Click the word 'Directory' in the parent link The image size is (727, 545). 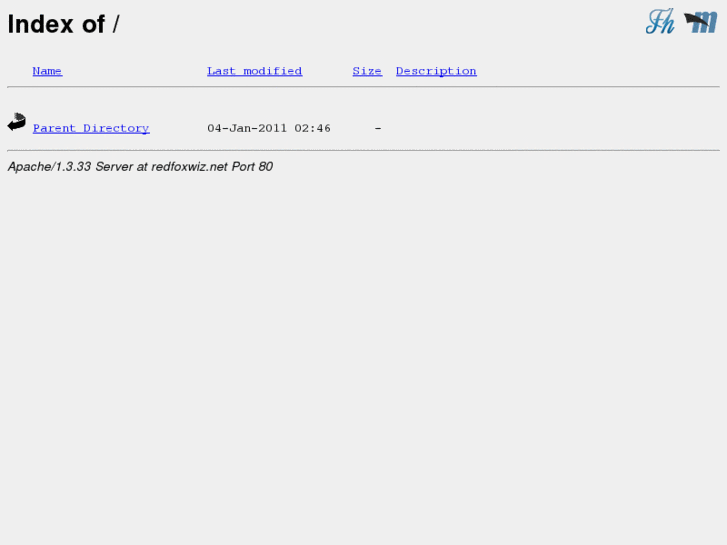(116, 128)
